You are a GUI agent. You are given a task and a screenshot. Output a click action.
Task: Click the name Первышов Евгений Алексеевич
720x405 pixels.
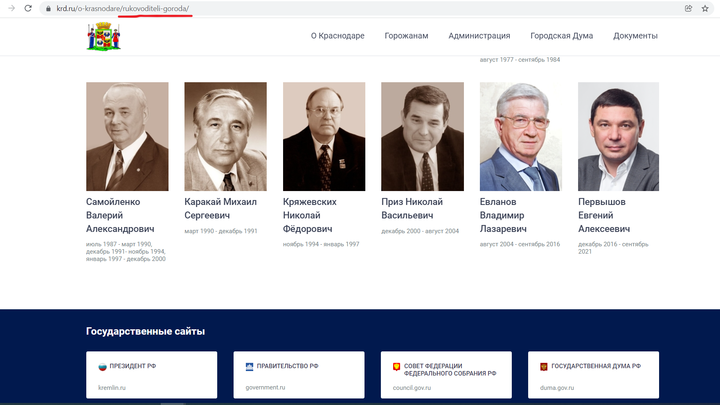[x=604, y=215]
